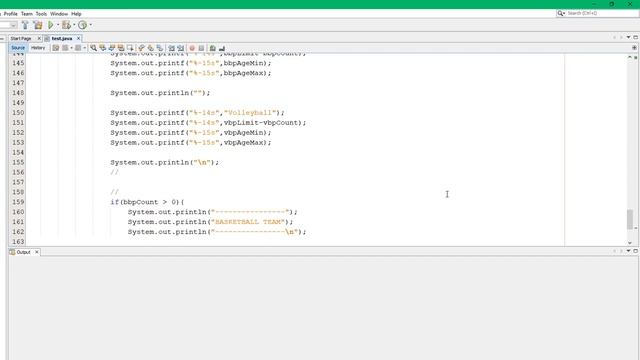The image size is (640, 360).
Task: Click the Debug Project icon
Action: (x=66, y=25)
